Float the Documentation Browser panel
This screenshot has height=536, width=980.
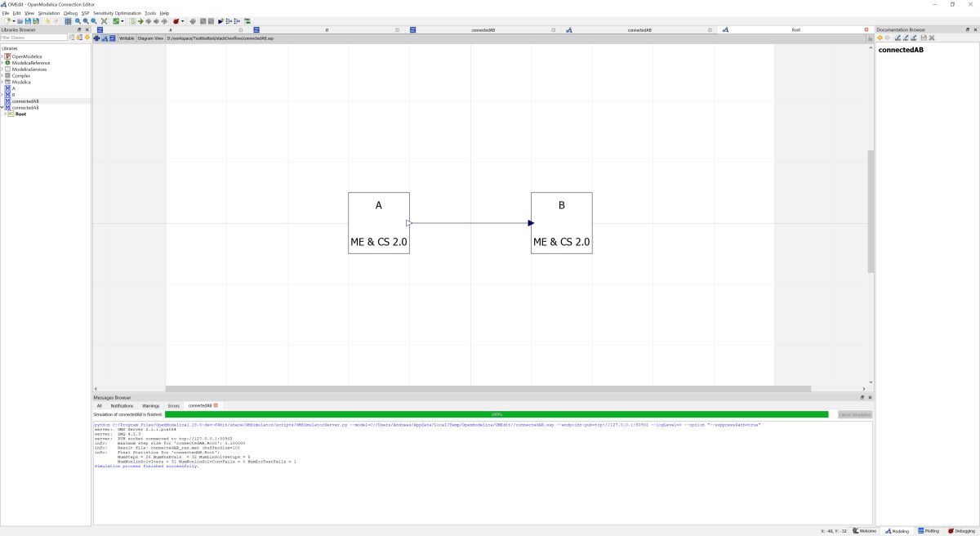click(968, 29)
